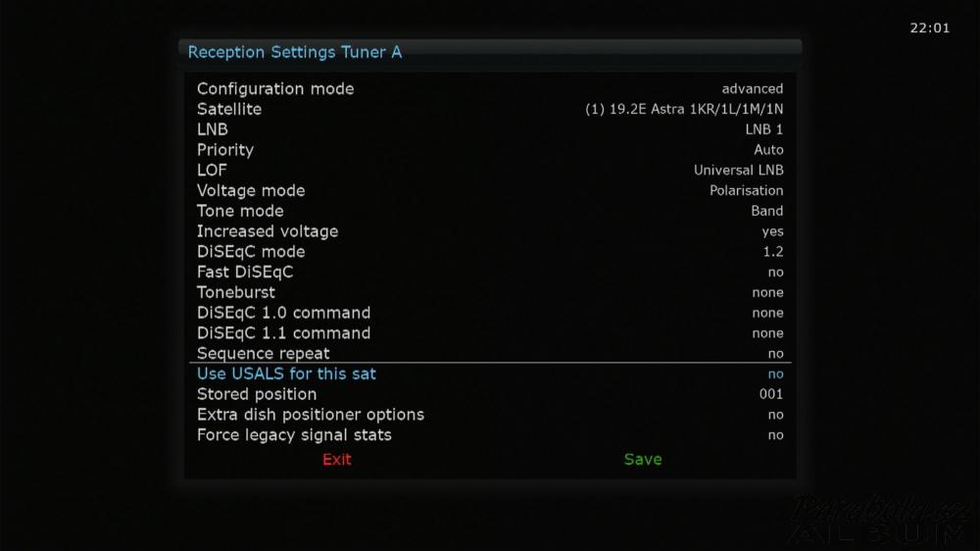Click the red Exit button
980x551 pixels.
(337, 460)
